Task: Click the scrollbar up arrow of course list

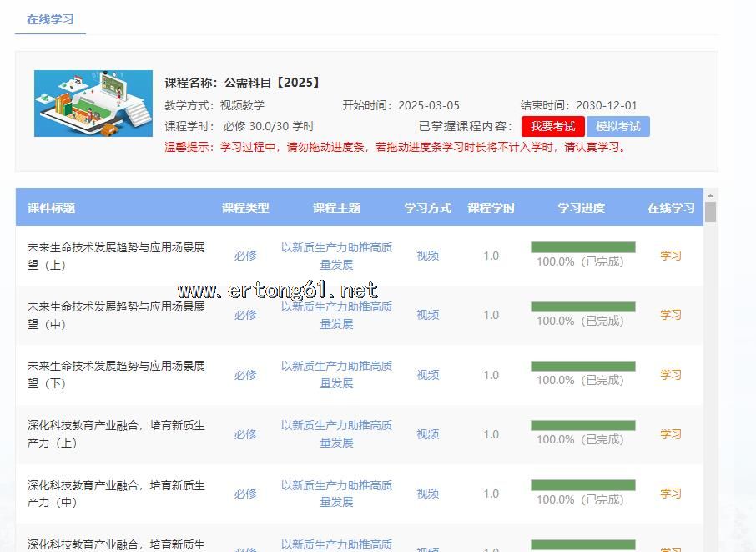Action: pyautogui.click(x=710, y=195)
